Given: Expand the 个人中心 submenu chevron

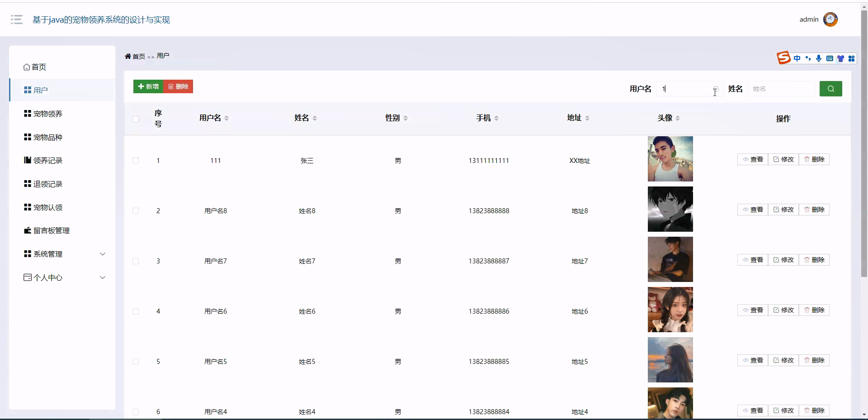Looking at the screenshot, I should (103, 277).
